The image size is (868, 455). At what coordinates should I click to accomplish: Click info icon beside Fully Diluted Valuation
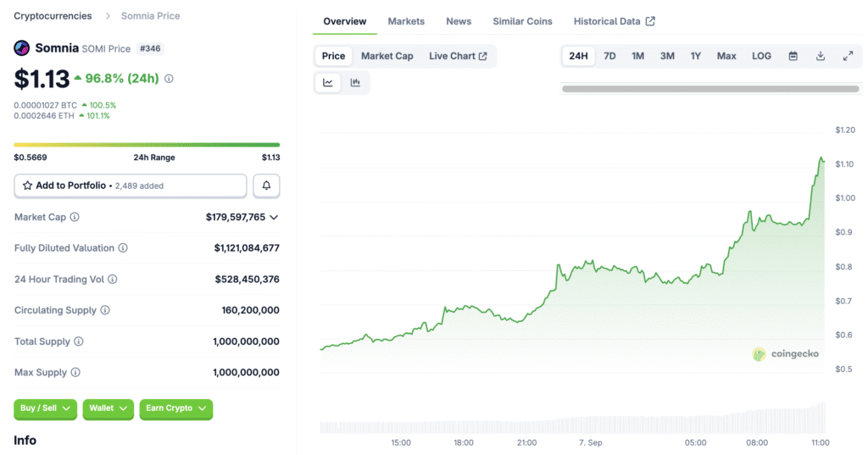click(123, 248)
